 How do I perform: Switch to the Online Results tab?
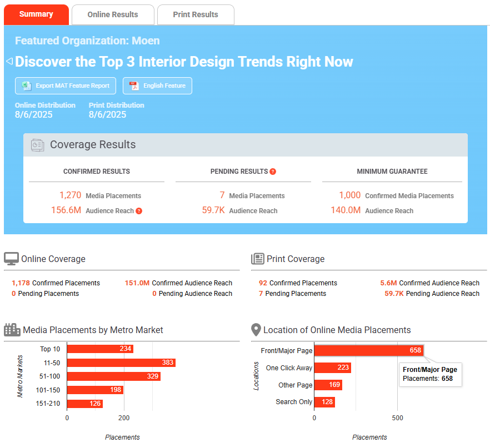pyautogui.click(x=113, y=14)
